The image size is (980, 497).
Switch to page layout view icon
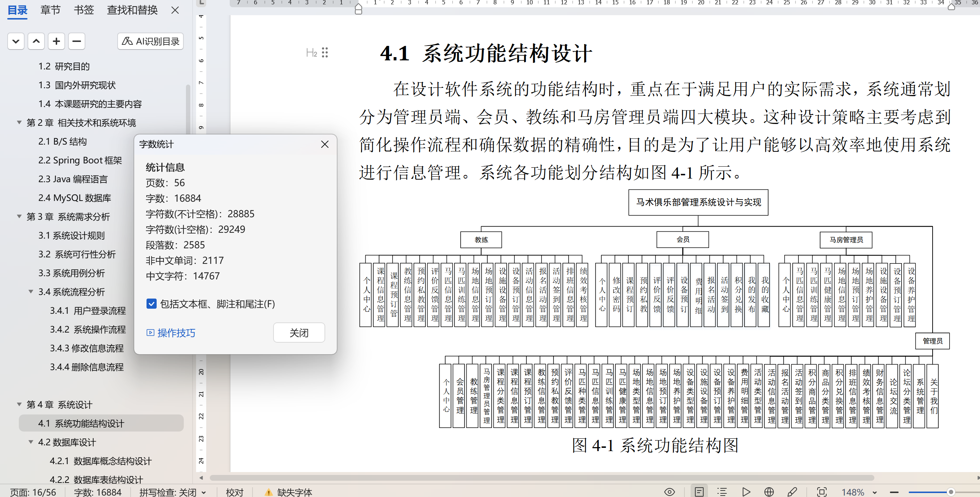(x=699, y=492)
